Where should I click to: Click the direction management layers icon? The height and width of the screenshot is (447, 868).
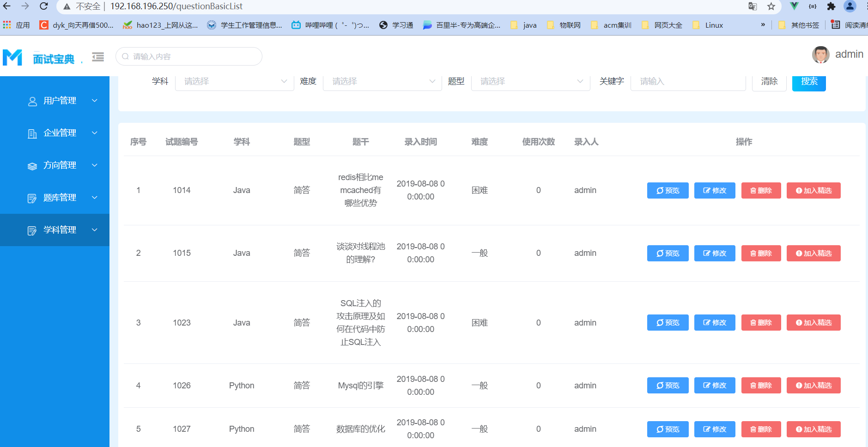point(32,166)
